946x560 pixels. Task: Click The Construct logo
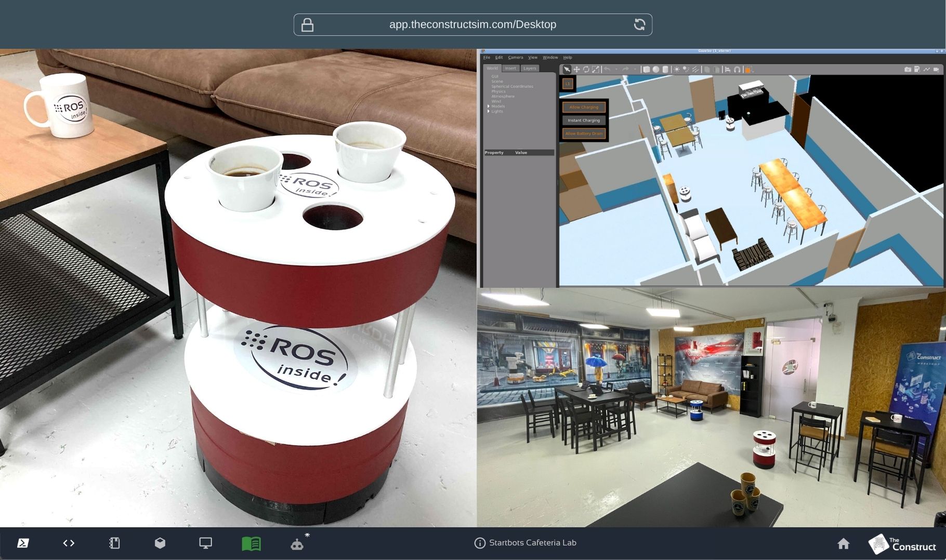[902, 544]
